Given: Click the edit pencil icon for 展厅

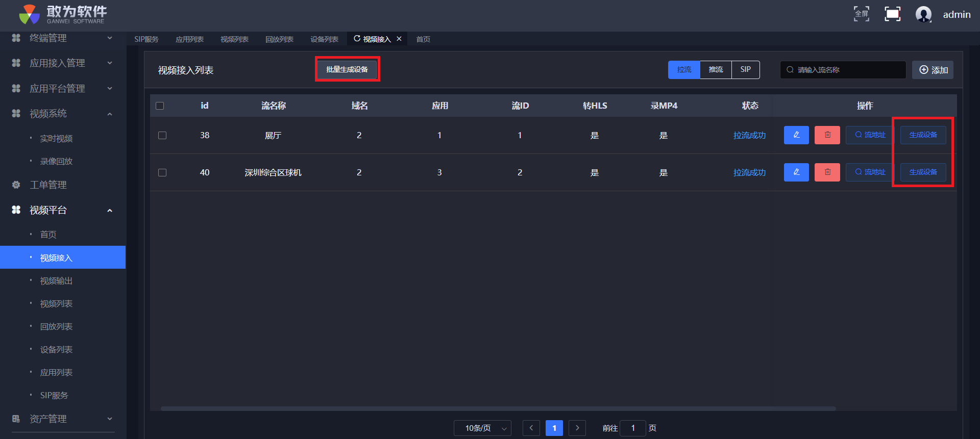Looking at the screenshot, I should [796, 135].
